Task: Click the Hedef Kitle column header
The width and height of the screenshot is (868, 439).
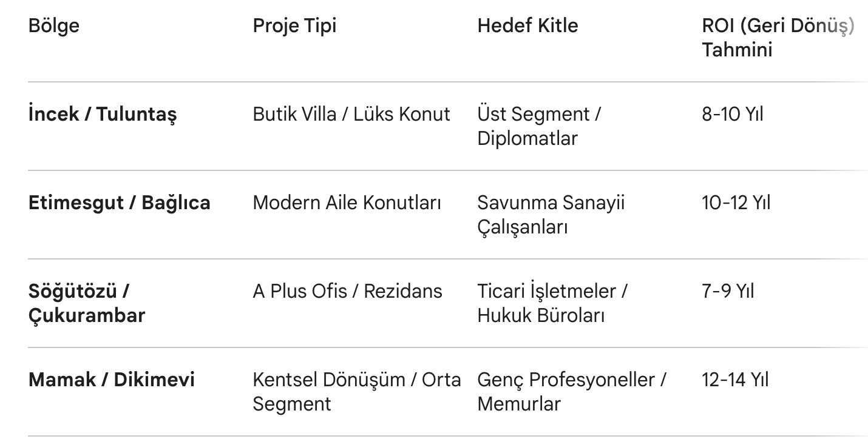Action: tap(527, 25)
